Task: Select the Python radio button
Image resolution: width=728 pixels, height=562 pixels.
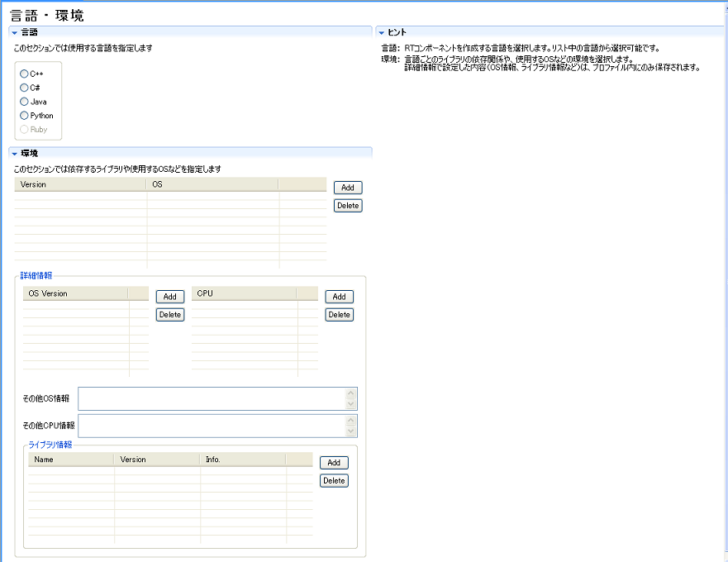Action: coord(24,116)
